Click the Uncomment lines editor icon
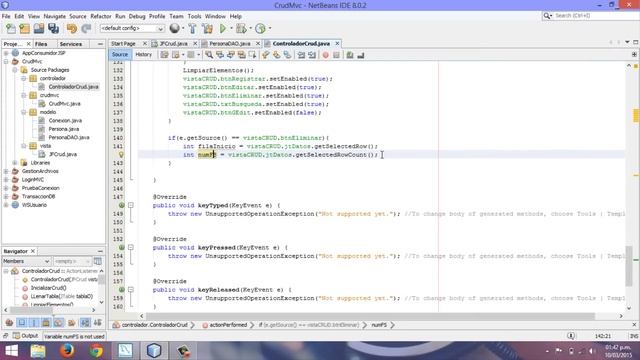 click(360, 55)
